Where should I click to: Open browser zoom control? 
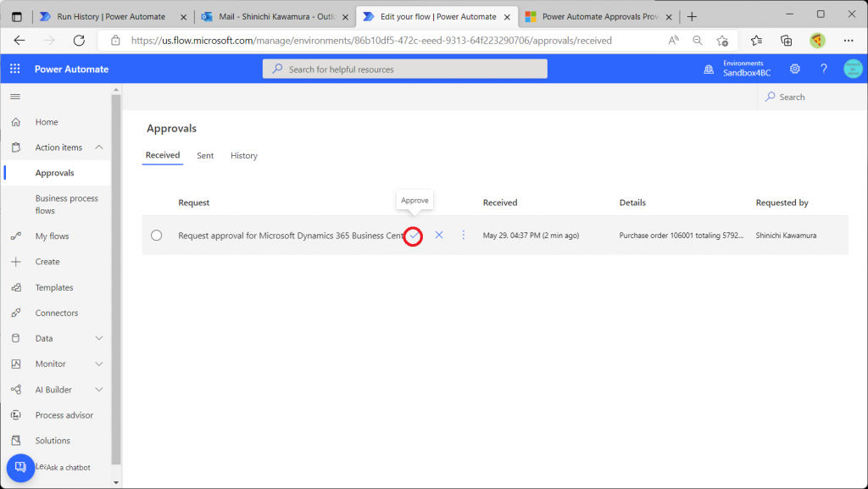coord(698,41)
